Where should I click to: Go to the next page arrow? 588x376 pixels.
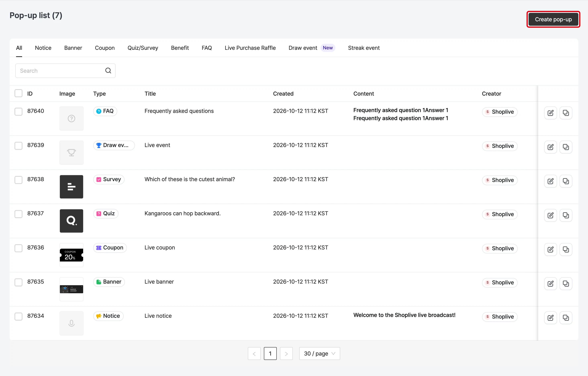tap(286, 354)
